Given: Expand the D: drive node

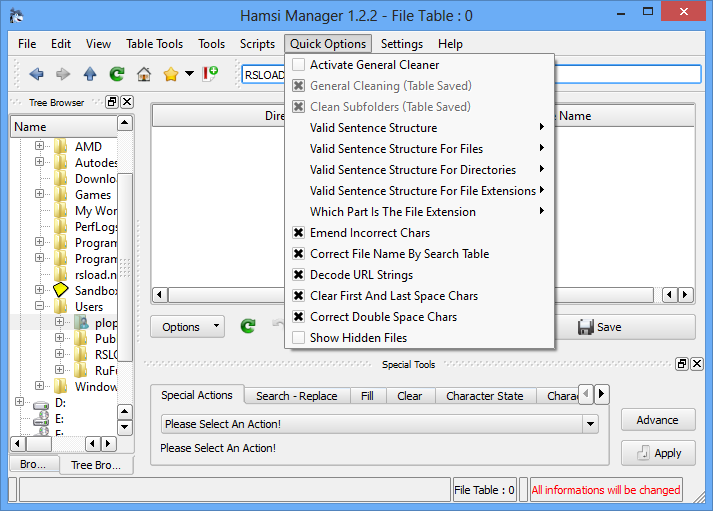Looking at the screenshot, I should [x=19, y=401].
